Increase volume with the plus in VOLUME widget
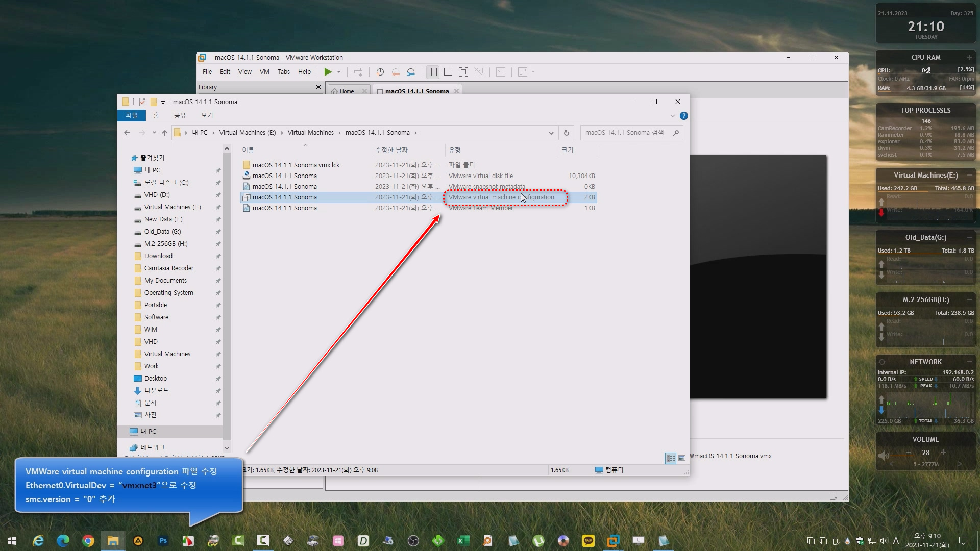 tap(943, 452)
